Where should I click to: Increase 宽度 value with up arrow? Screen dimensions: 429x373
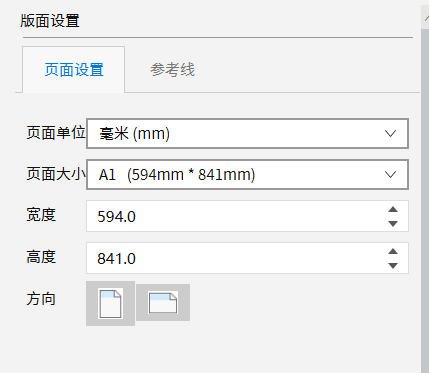click(x=393, y=210)
